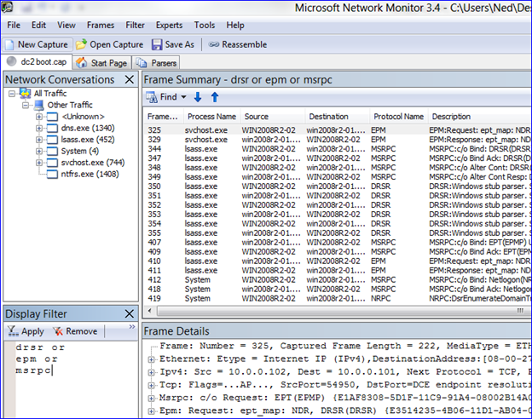532x419 pixels.
Task: Expand the dns.exe (1340) node
Action: [x=39, y=128]
